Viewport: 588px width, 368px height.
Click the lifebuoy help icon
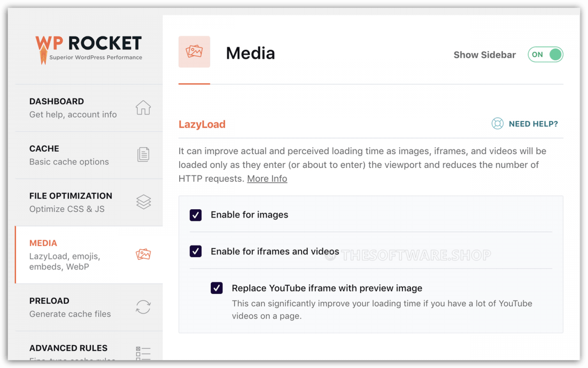point(497,123)
